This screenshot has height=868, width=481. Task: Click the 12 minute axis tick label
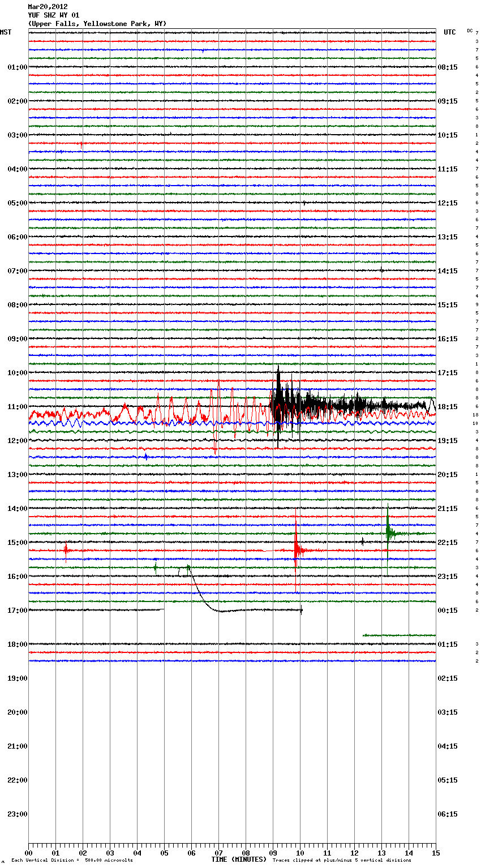354,853
